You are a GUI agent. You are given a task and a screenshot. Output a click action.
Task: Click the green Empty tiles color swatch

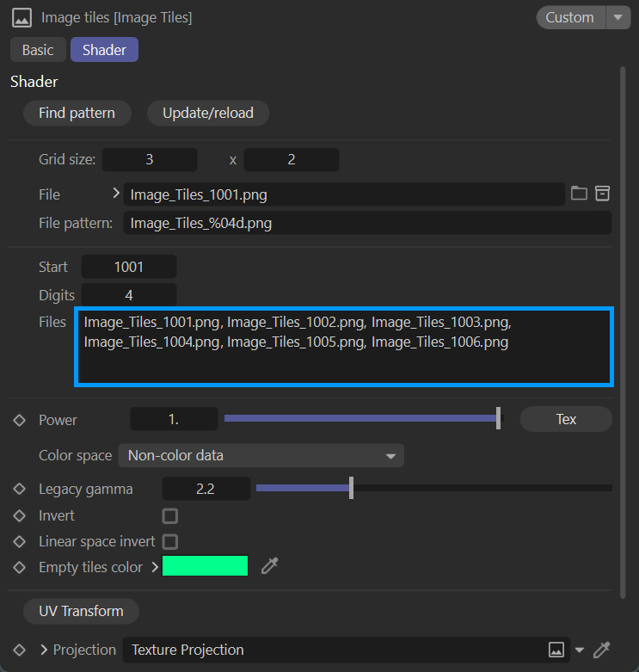[205, 566]
